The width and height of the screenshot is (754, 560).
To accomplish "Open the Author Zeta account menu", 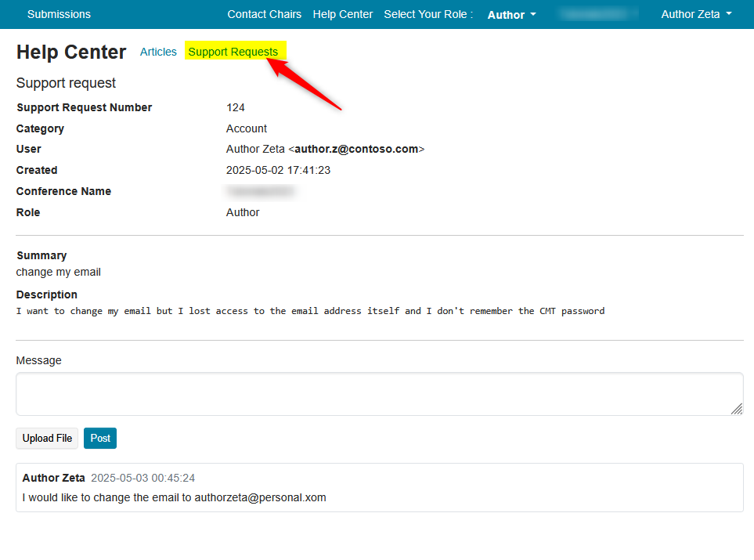I will [696, 14].
